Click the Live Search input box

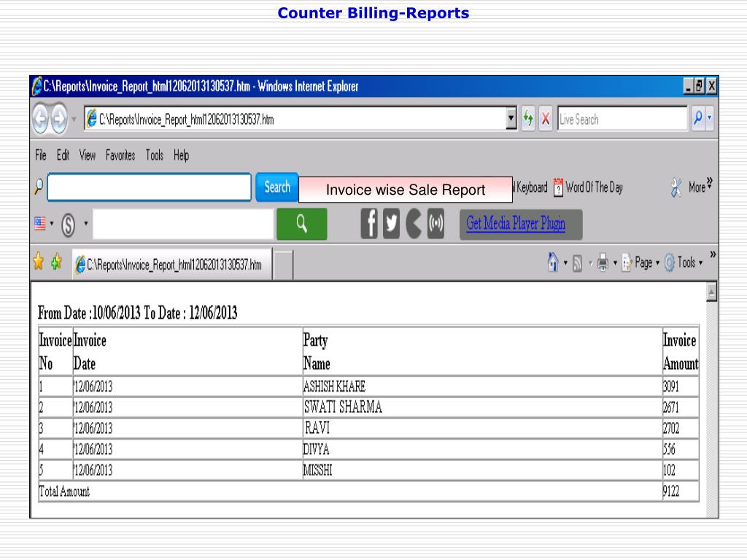(622, 119)
